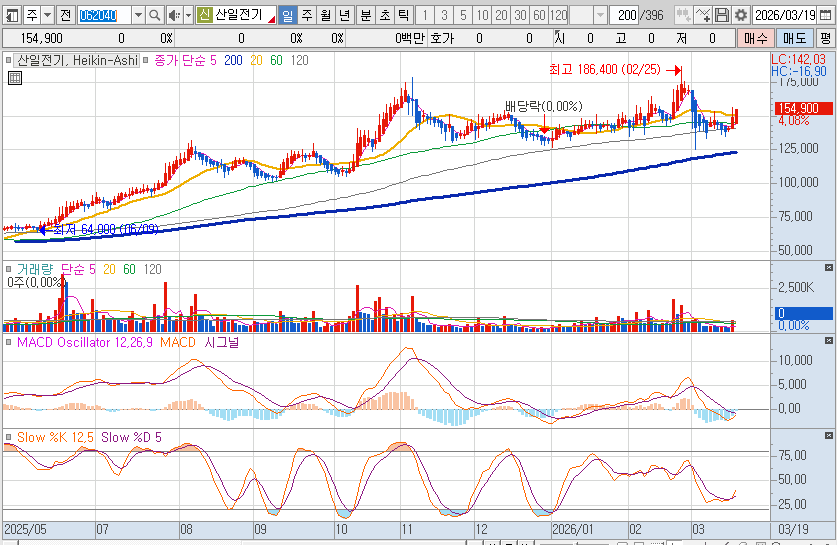
Task: Click the candle count field showing 200
Action: click(625, 15)
